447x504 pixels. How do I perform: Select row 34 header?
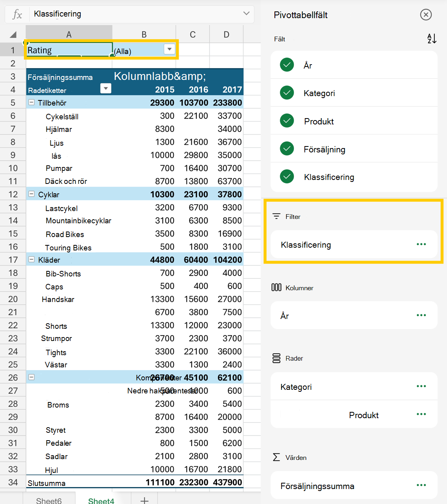coord(13,482)
